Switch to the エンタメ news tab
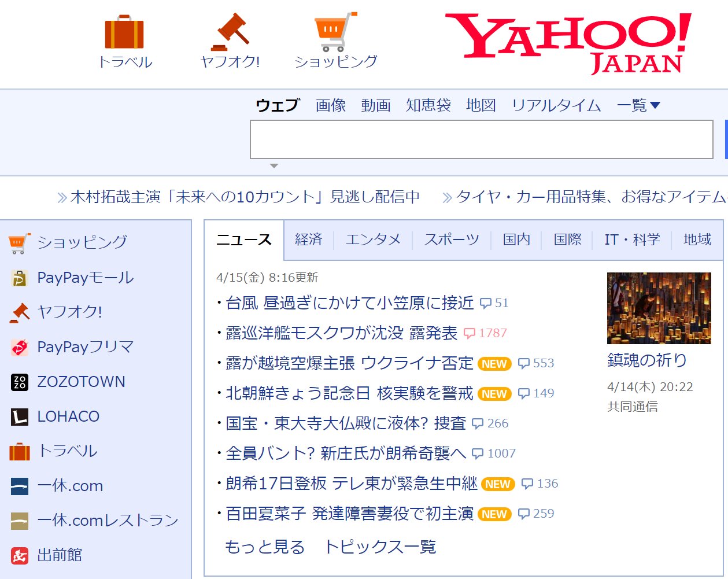Screen dimensions: 728x579 point(373,239)
